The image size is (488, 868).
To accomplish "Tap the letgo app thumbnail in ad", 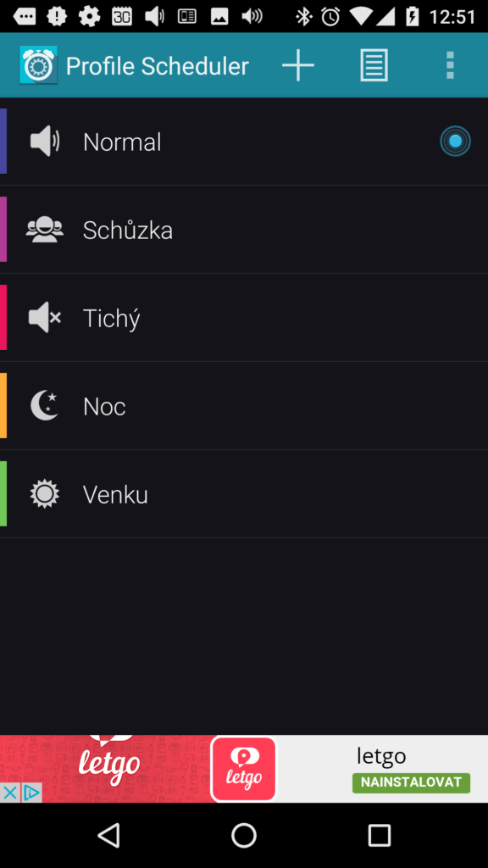I will pos(243,769).
